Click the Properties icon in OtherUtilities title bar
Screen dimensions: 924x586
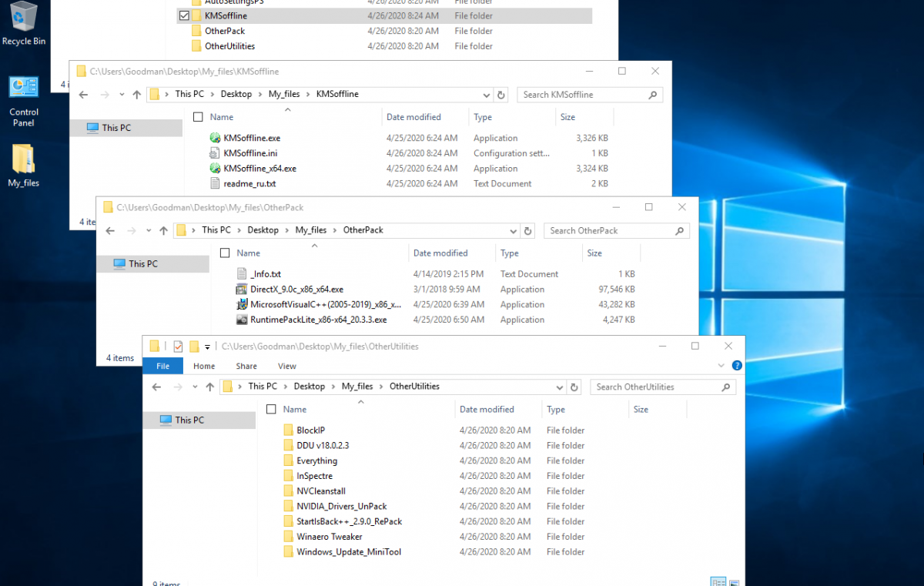coord(178,347)
